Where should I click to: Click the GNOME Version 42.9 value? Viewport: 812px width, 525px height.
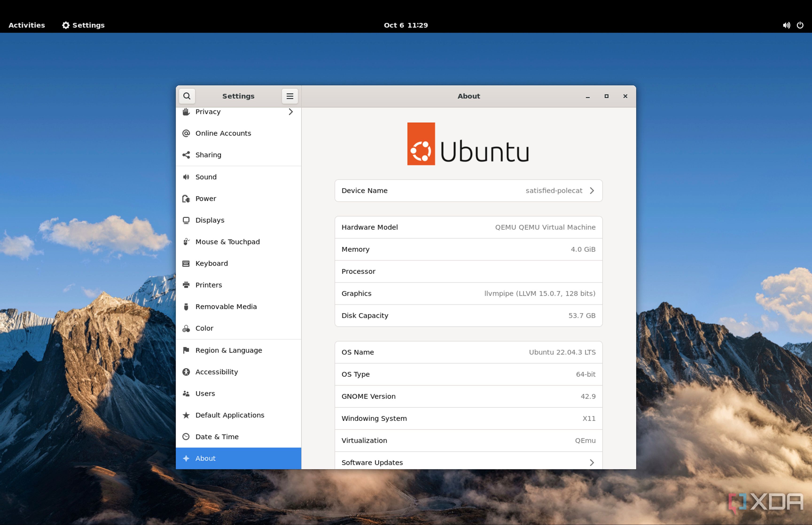588,396
